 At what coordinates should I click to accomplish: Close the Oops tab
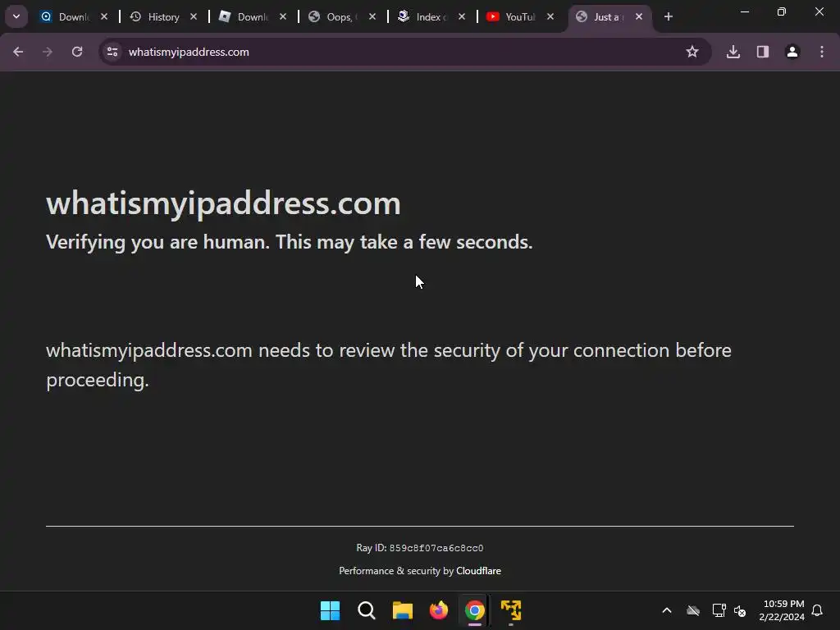click(372, 17)
